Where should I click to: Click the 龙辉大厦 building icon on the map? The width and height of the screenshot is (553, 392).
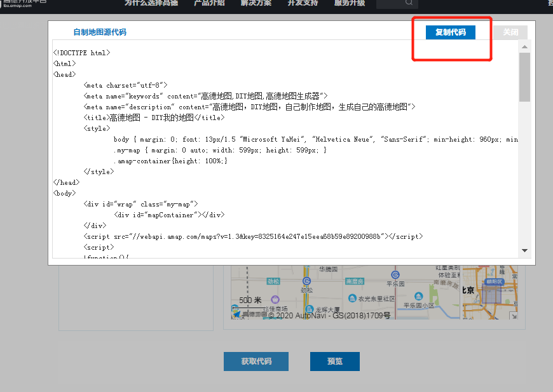[x=309, y=309]
